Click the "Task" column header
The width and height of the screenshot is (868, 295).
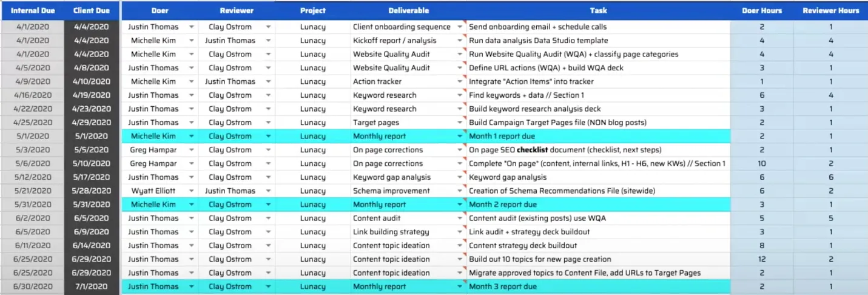pyautogui.click(x=598, y=10)
